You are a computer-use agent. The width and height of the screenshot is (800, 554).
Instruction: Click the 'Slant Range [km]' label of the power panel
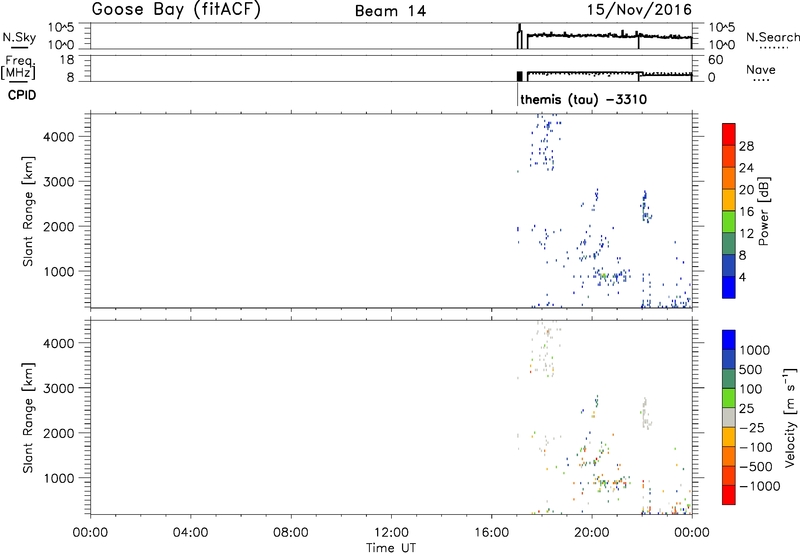point(28,212)
